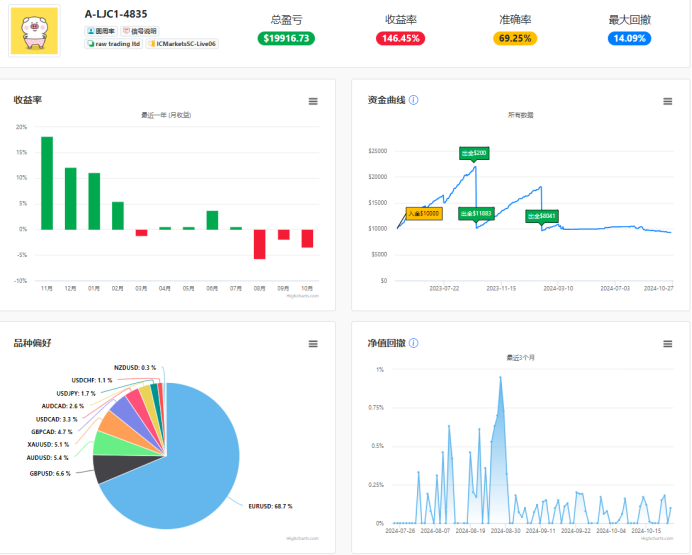
Task: Click the raw trading ltd tag
Action: coord(113,44)
